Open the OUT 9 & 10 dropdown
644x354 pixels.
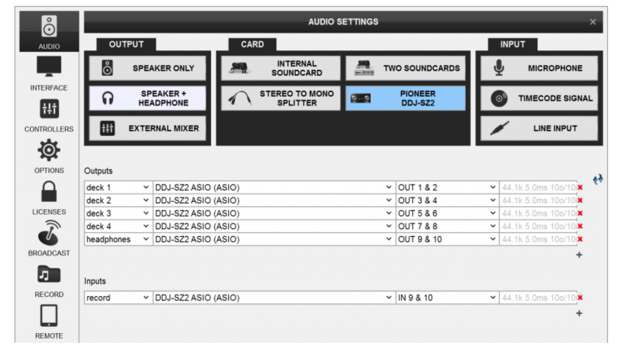447,239
